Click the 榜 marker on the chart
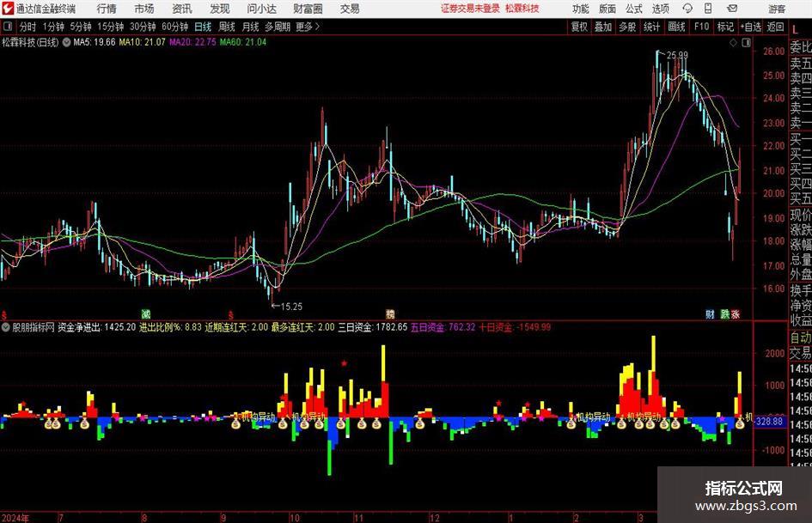Image resolution: width=812 pixels, height=523 pixels. tap(390, 314)
